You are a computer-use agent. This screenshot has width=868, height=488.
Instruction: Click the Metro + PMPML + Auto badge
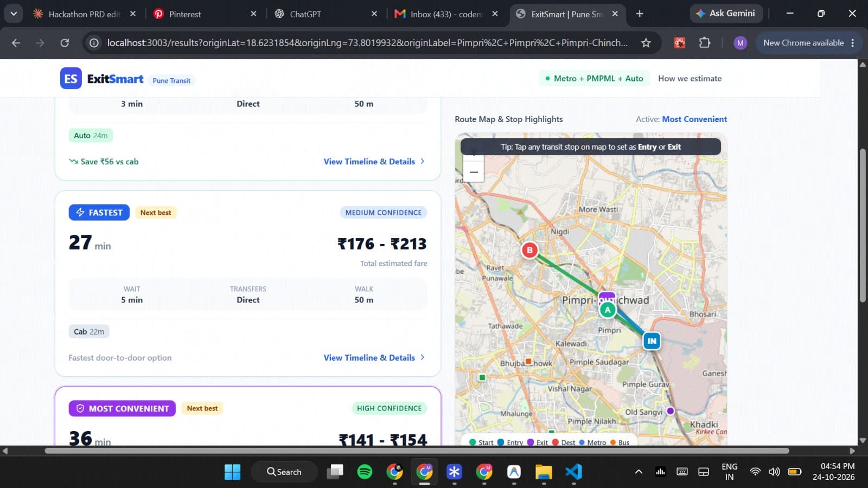(594, 79)
